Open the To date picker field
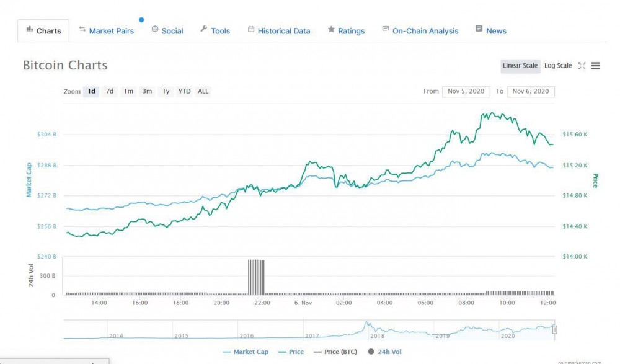The image size is (620, 364). tap(530, 91)
